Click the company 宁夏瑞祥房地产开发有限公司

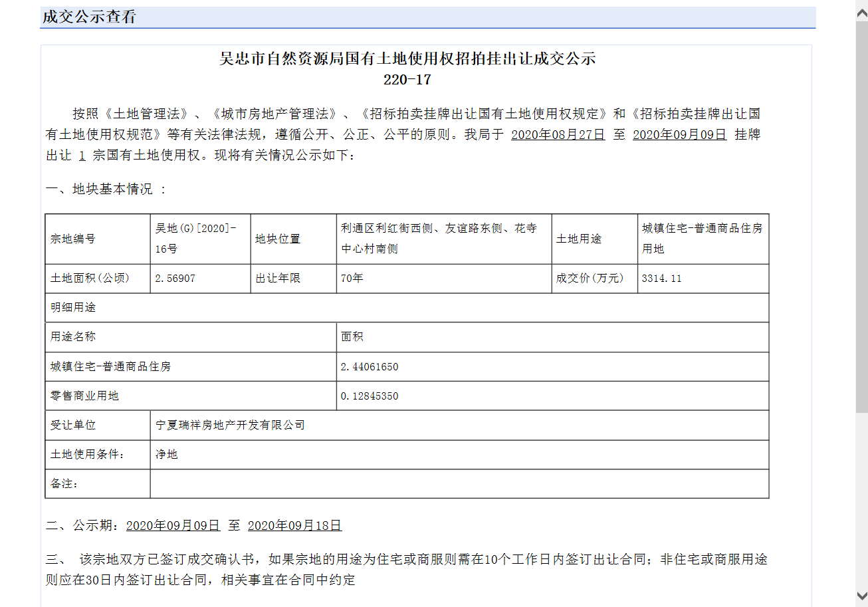[x=230, y=425]
